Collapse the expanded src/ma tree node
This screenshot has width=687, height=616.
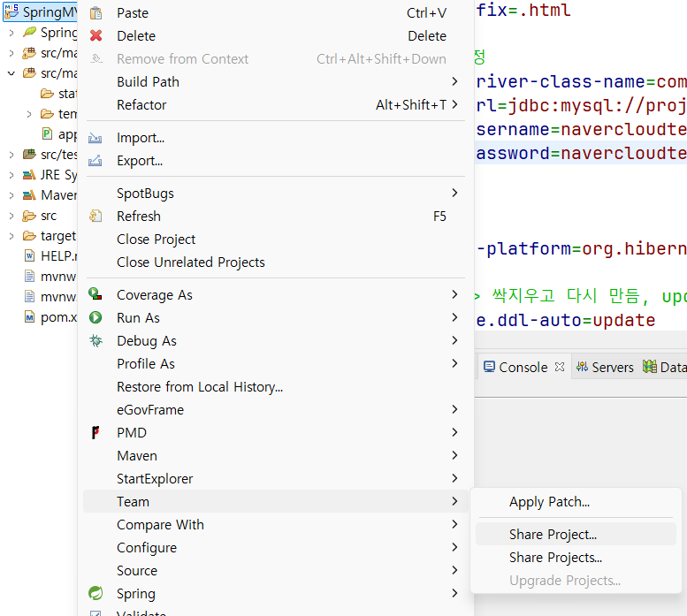(x=11, y=73)
